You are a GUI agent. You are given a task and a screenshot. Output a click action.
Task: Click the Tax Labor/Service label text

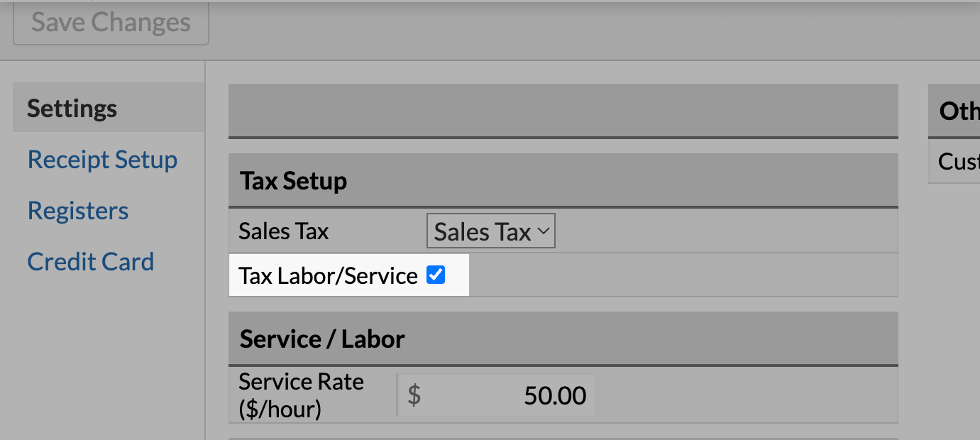328,276
